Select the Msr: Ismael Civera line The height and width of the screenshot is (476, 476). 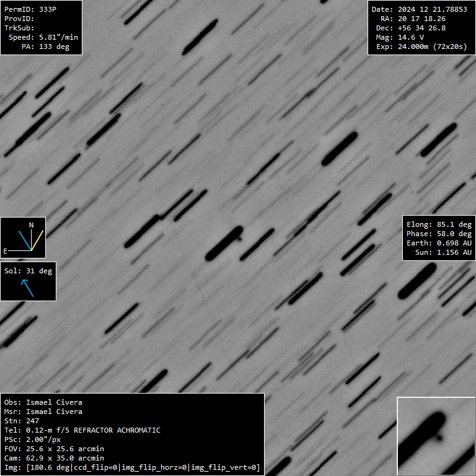[x=43, y=412]
